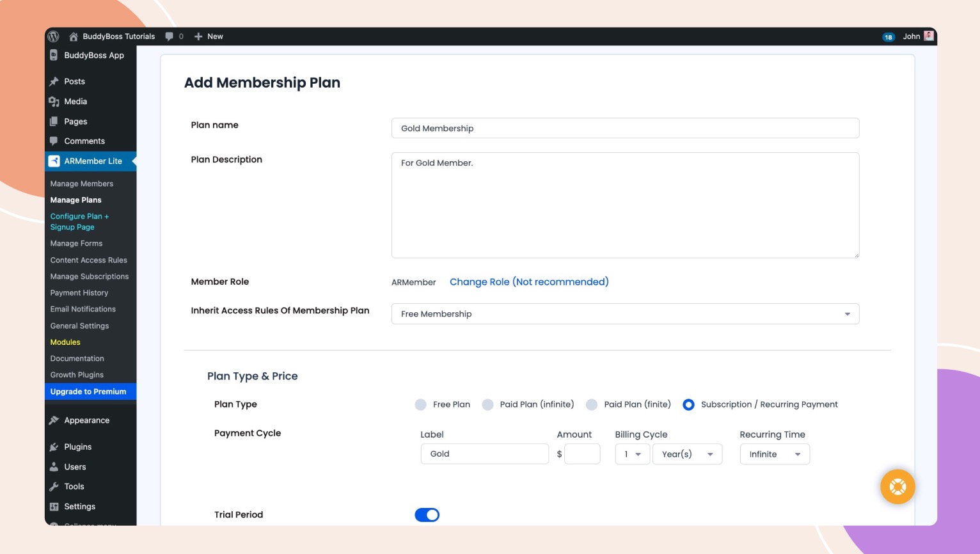Screen dimensions: 980x554
Task: Click the Users person icon
Action: (54, 467)
